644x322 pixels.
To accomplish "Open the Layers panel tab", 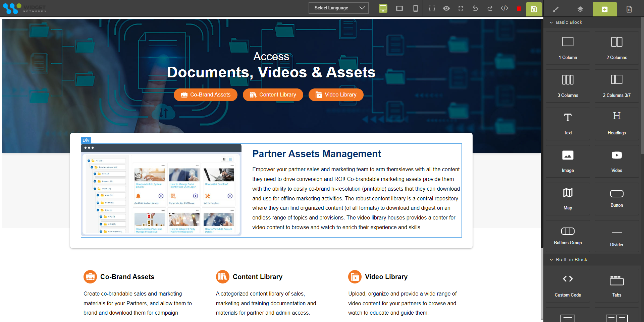I will tap(580, 9).
